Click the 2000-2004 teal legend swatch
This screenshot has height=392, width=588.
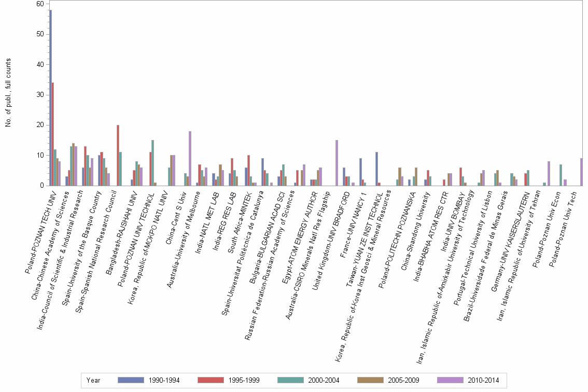coord(290,380)
